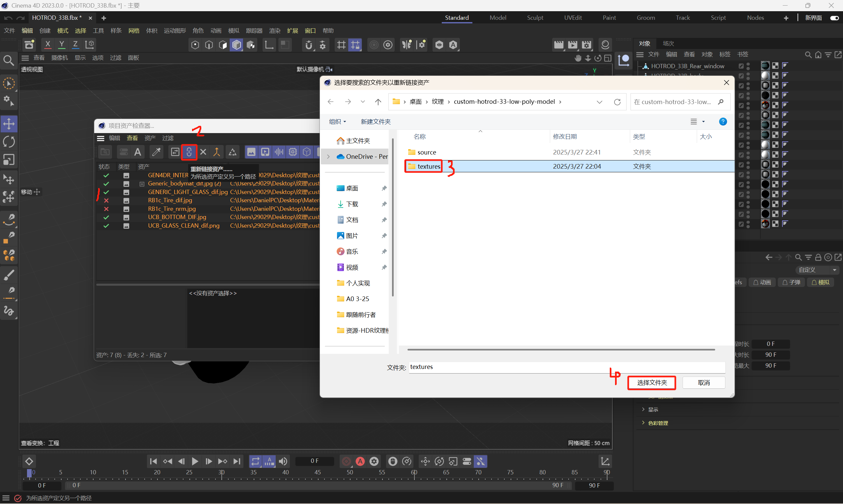The image size is (843, 504).
Task: Click the Refresh icon in folder dialog
Action: 617,102
